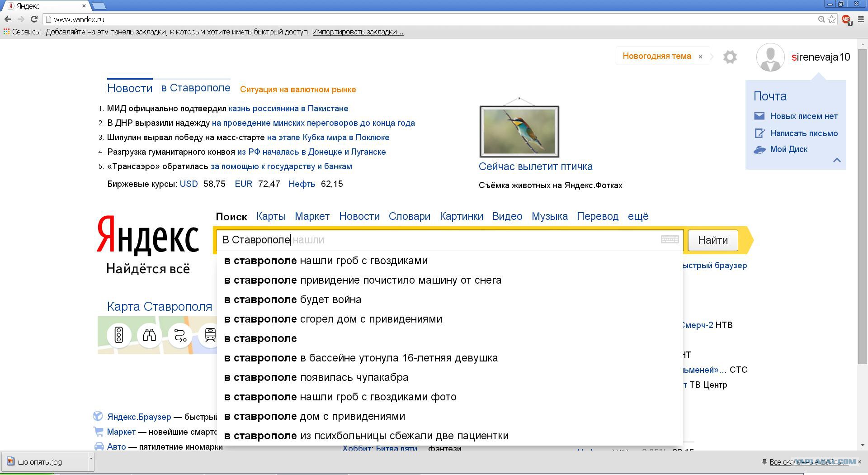The image size is (868, 475).
Task: Open the Chrome menu icon
Action: pyautogui.click(x=861, y=19)
